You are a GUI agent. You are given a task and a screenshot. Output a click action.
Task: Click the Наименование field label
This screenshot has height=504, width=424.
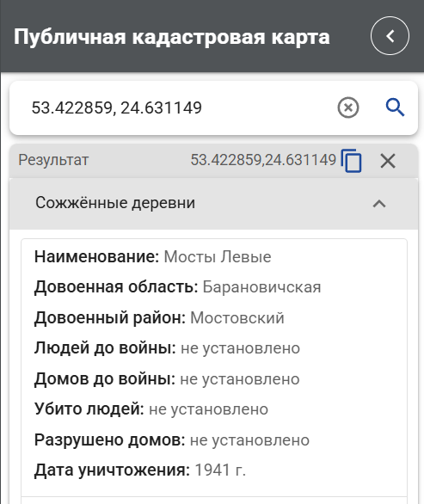(x=97, y=257)
